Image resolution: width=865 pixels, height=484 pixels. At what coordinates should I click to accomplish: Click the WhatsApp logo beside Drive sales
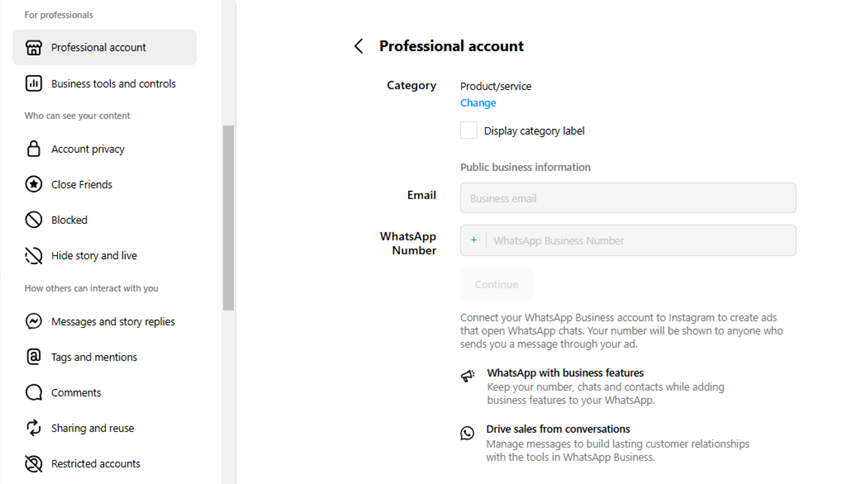(x=467, y=433)
